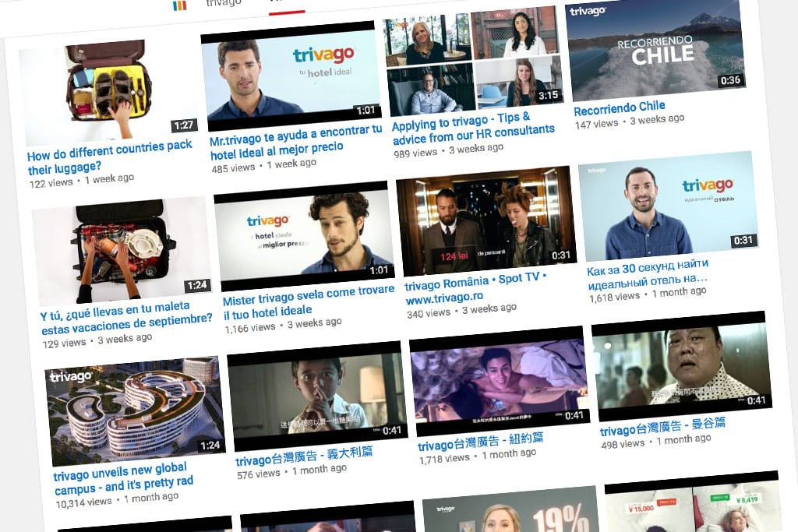Open 'trivago台灣廣告 - 義大利篇' title link

pyautogui.click(x=304, y=456)
